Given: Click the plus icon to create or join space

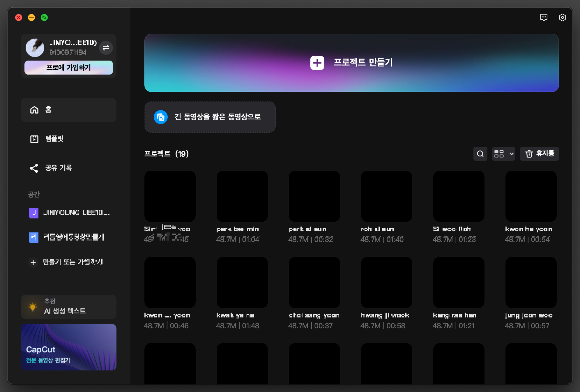Looking at the screenshot, I should (x=33, y=262).
